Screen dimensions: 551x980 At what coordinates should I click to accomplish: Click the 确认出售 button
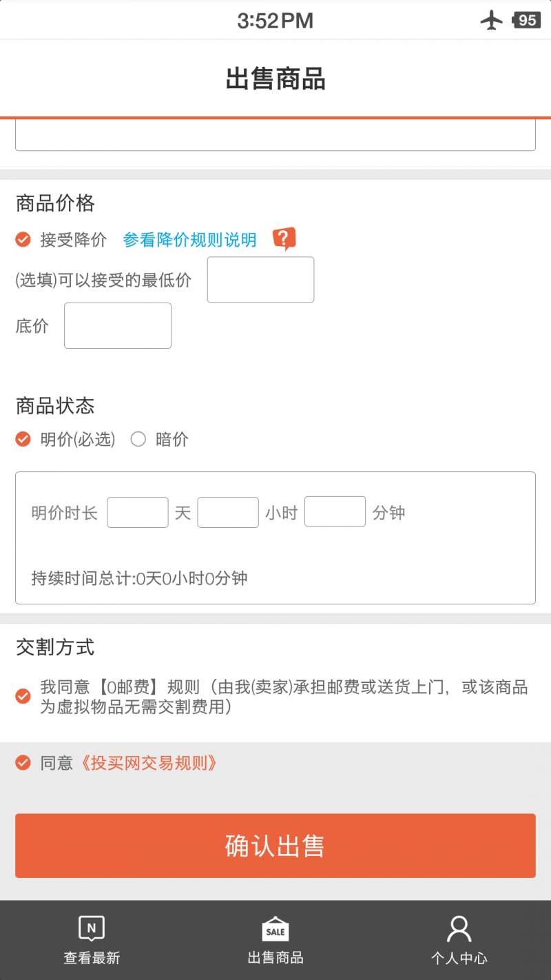tap(275, 846)
